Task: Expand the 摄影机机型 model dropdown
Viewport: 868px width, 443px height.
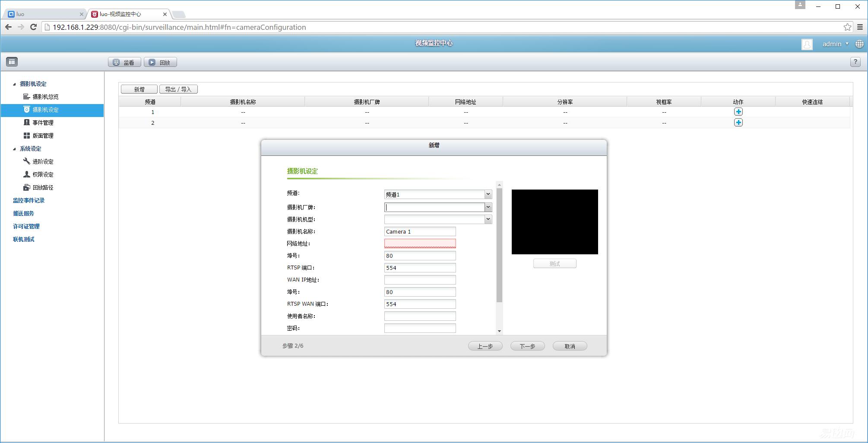Action: pos(488,219)
